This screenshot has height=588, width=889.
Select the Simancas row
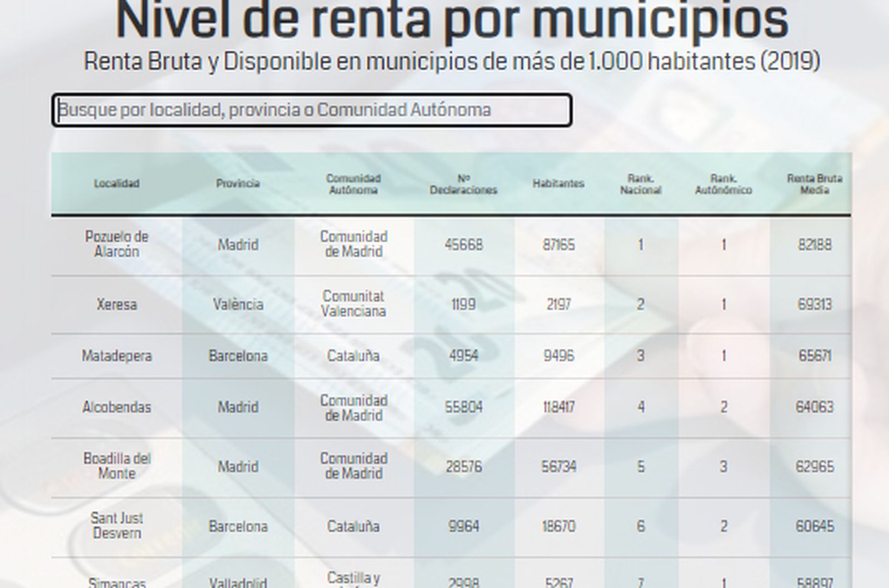click(x=117, y=581)
